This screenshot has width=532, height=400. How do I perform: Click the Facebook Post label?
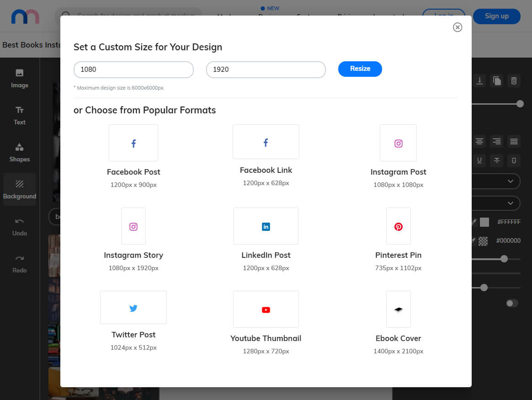133,172
